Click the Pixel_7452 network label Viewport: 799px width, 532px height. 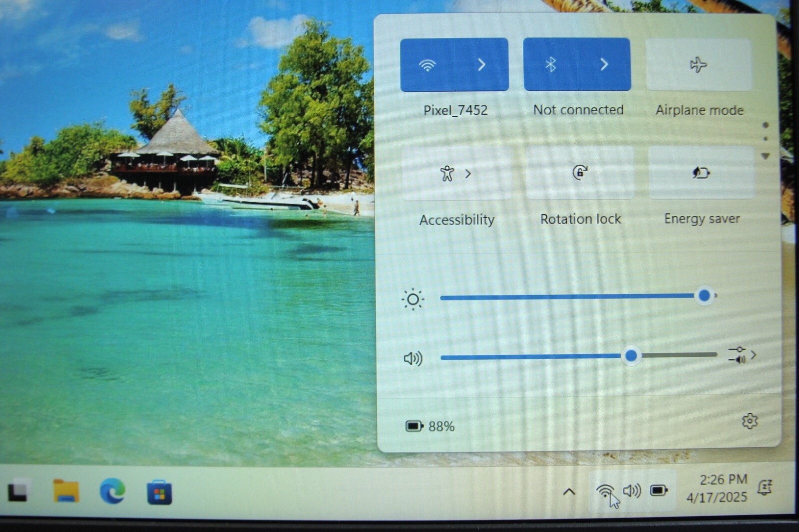click(x=455, y=110)
